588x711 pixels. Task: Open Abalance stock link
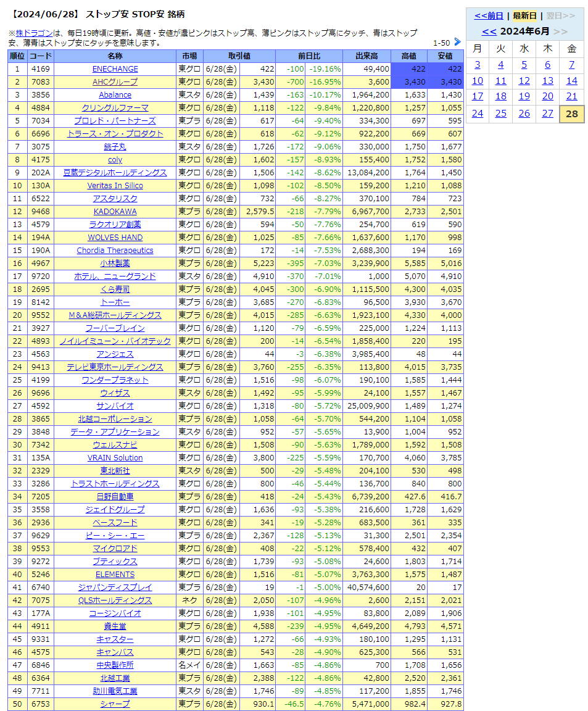115,95
